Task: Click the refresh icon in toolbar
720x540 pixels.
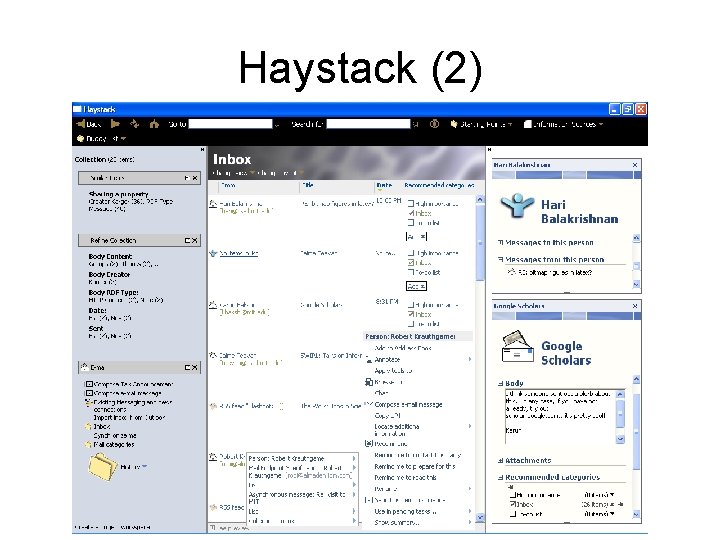Action: tap(135, 124)
